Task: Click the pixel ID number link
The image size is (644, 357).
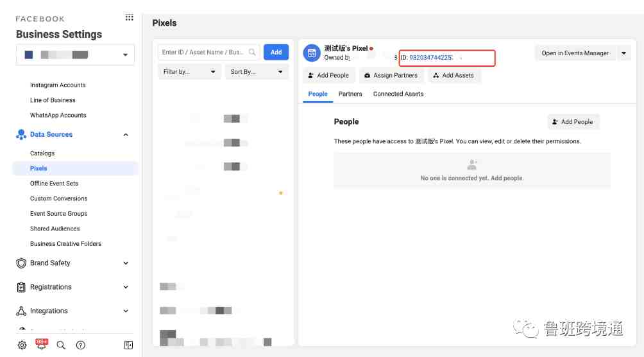Action: coord(431,58)
